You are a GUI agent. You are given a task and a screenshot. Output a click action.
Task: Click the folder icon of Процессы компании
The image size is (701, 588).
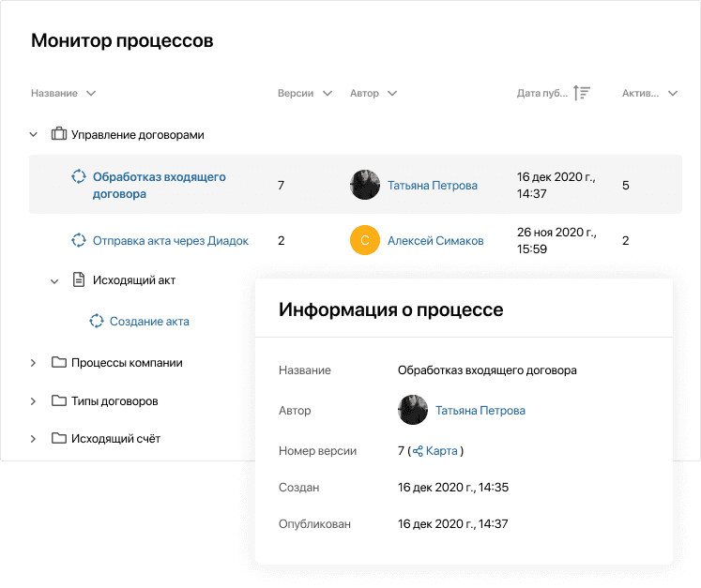coord(58,362)
